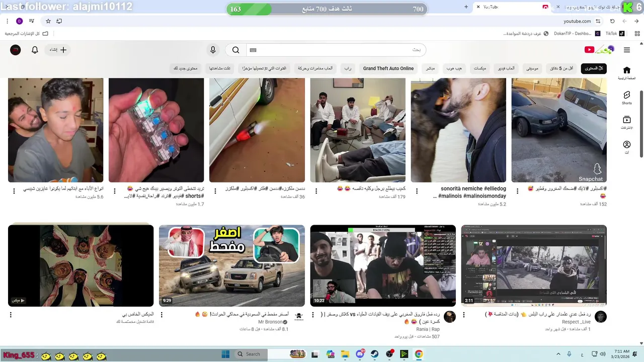Select the 'ألعاب فيديو' filter chip

click(507, 68)
